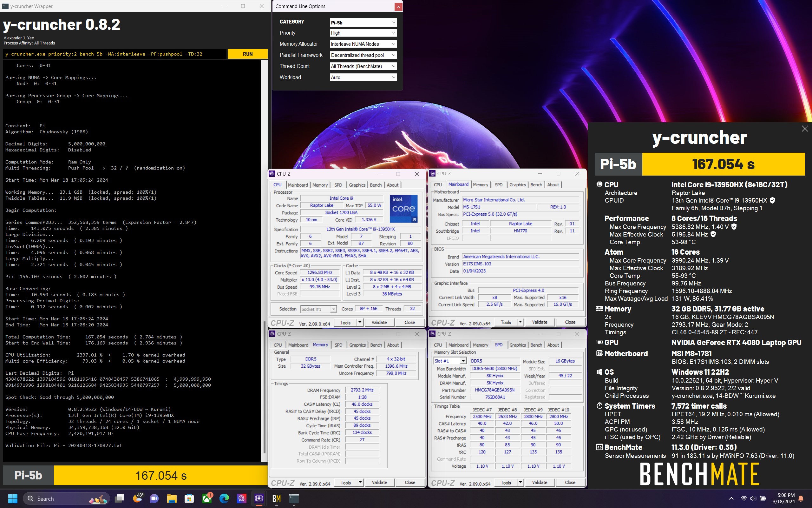Expand the Memory Allocator dropdown
Screen dimensions: 812x508
click(x=363, y=44)
